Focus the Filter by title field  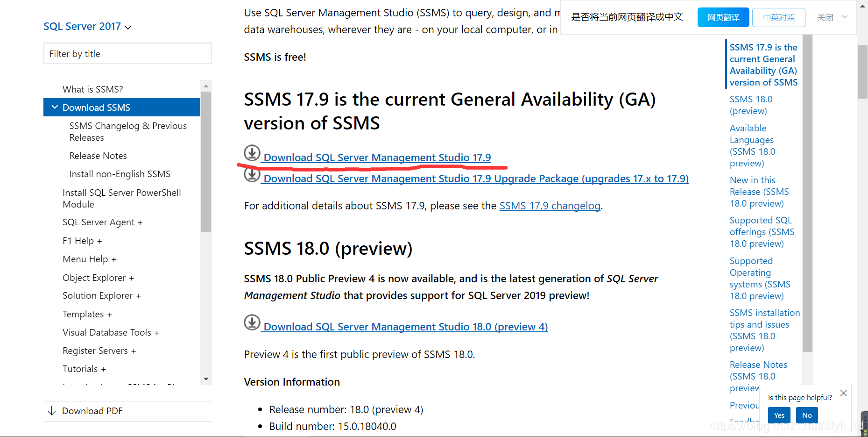click(x=127, y=54)
